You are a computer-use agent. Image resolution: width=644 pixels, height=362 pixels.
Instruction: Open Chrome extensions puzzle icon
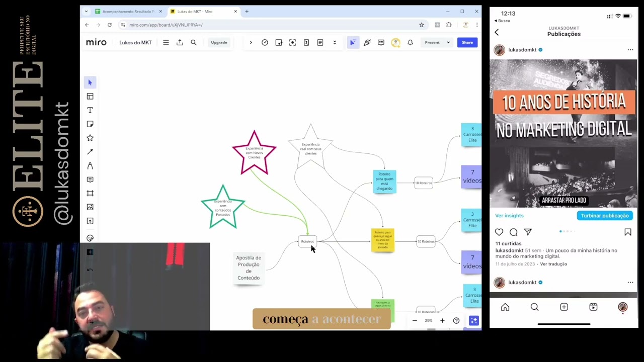pos(449,25)
